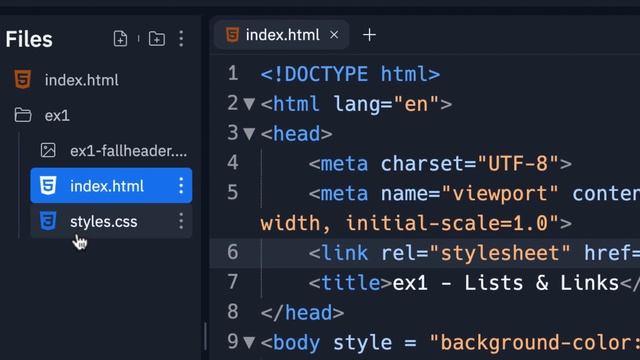Switch to the index.html editor tab
This screenshot has width=640, height=360.
click(282, 35)
